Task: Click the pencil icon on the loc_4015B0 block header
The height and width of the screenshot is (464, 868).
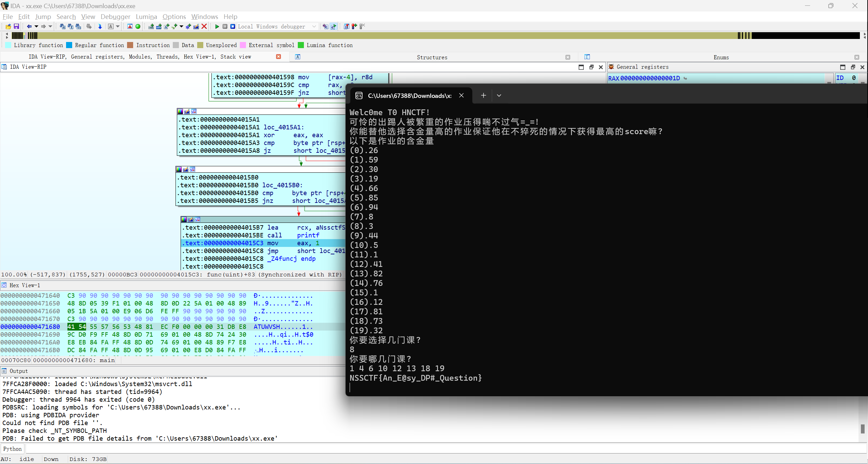Action: click(x=186, y=169)
